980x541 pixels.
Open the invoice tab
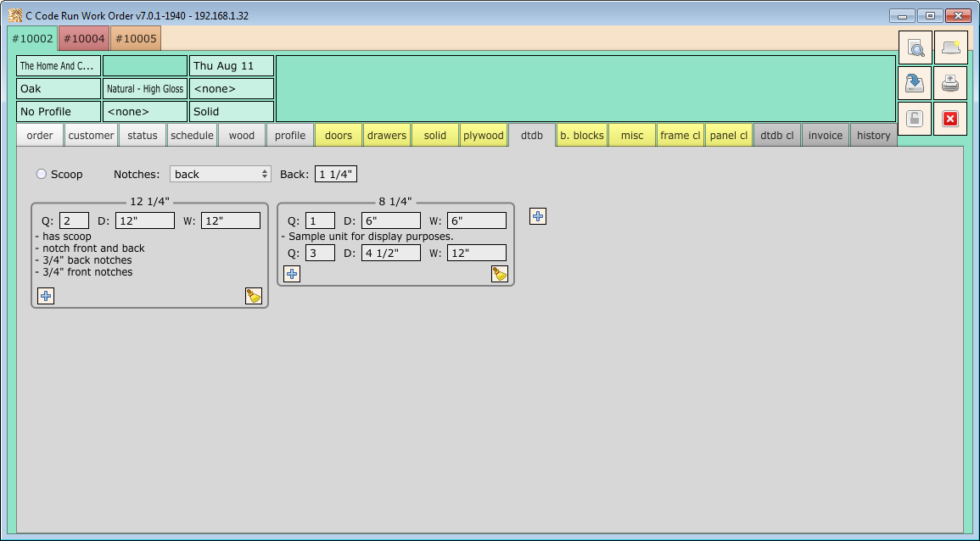click(x=825, y=136)
